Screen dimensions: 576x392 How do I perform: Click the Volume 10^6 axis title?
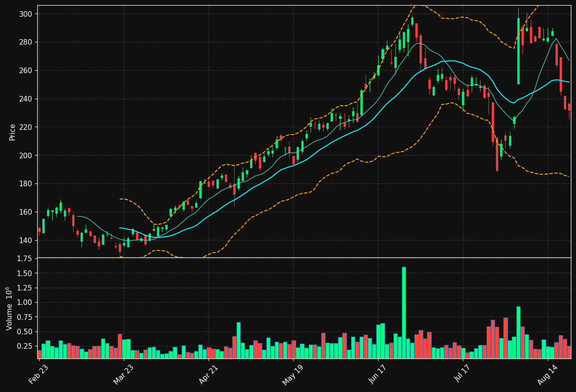pyautogui.click(x=10, y=308)
